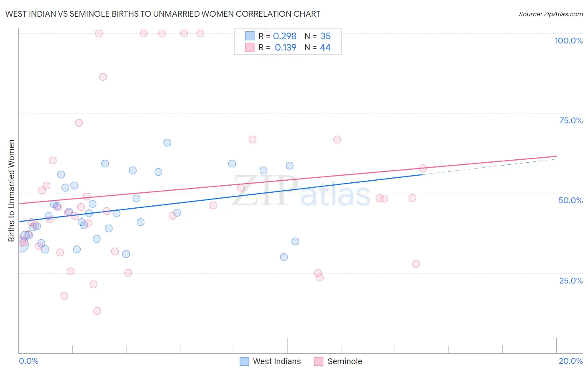Click the highest blue West Indian data point
Viewport: 588px width, 373px height.
click(167, 143)
